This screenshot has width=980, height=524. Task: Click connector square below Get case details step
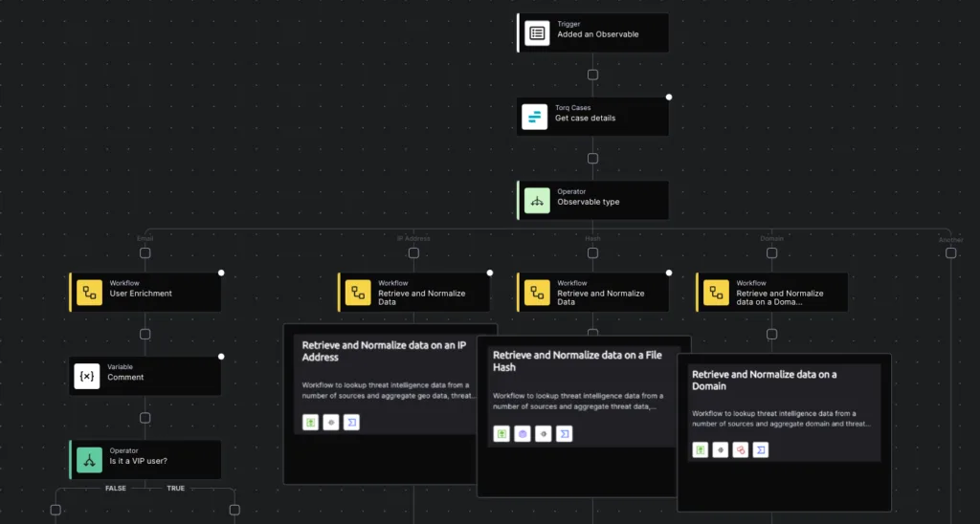592,159
